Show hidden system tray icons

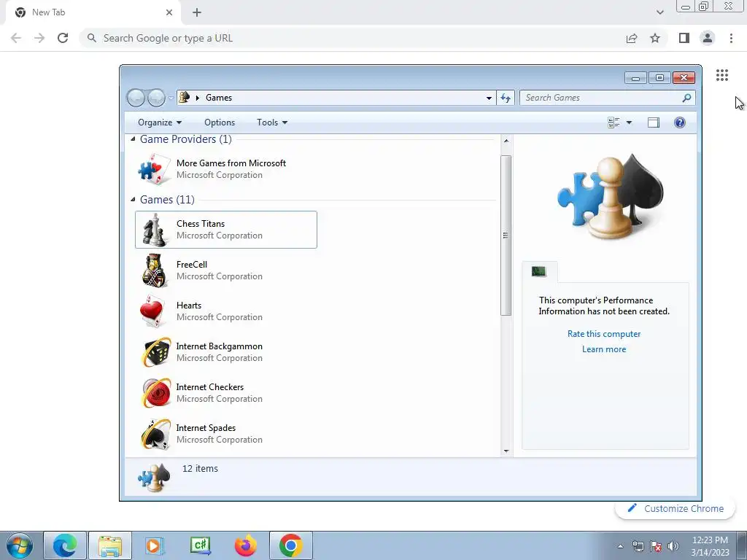(620, 546)
